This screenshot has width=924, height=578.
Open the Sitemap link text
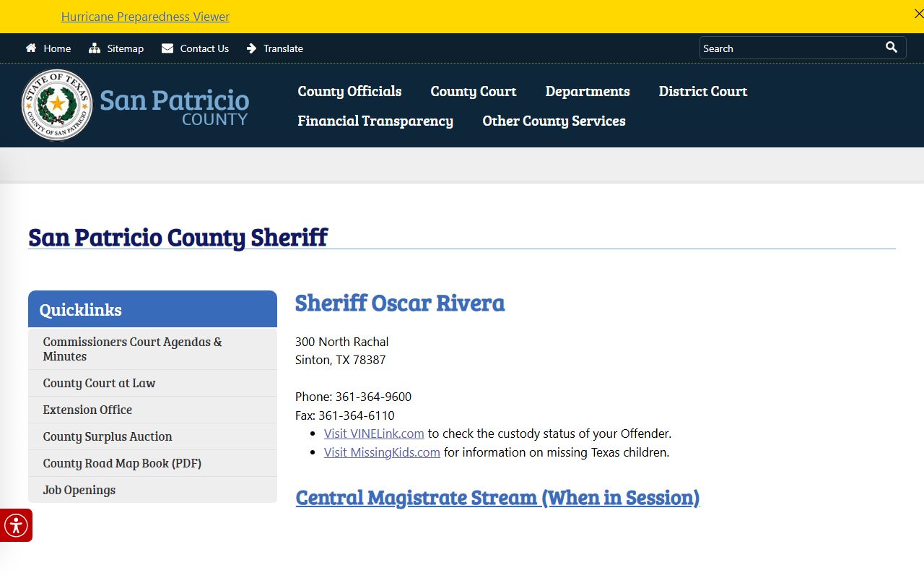[x=126, y=48]
